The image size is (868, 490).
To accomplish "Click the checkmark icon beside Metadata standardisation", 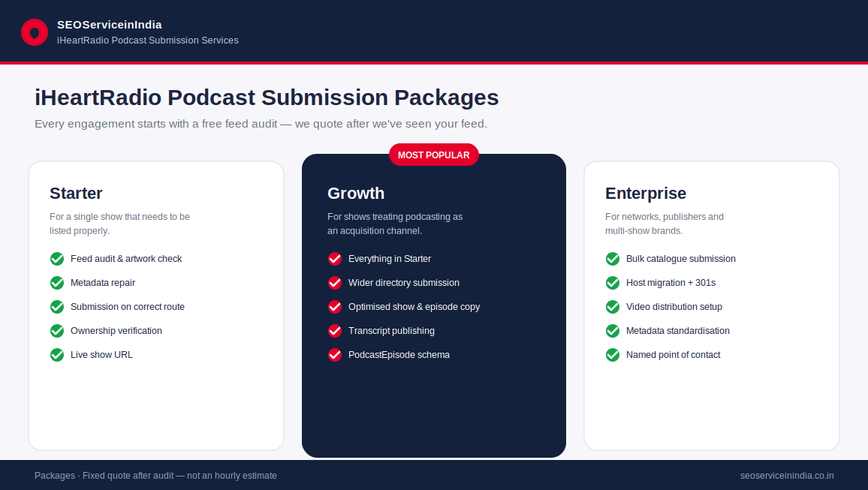I will click(613, 331).
